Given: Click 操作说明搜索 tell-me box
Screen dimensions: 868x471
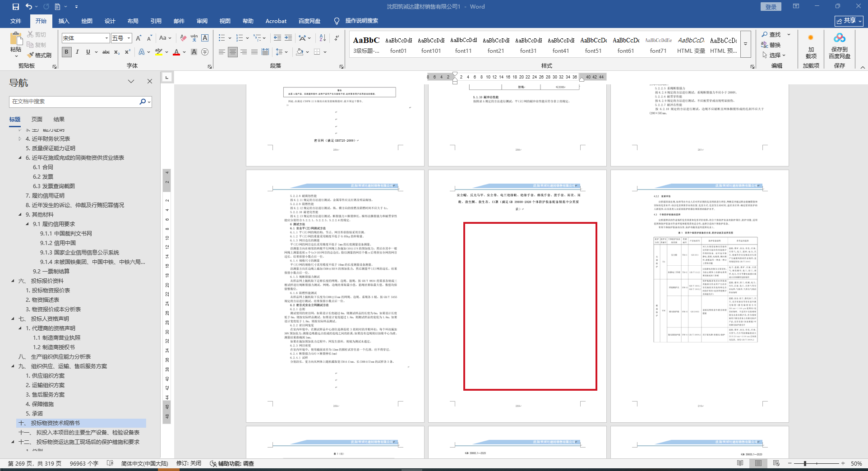Looking at the screenshot, I should [361, 21].
